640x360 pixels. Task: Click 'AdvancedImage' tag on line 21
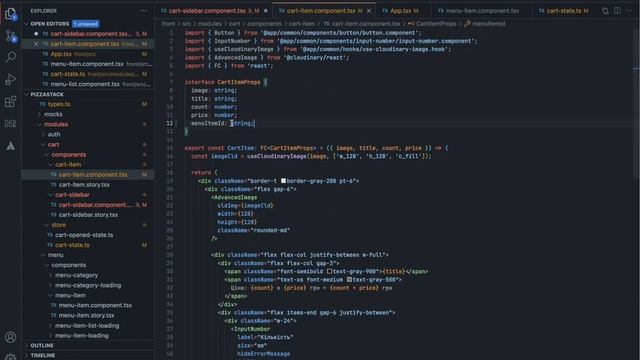point(236,197)
